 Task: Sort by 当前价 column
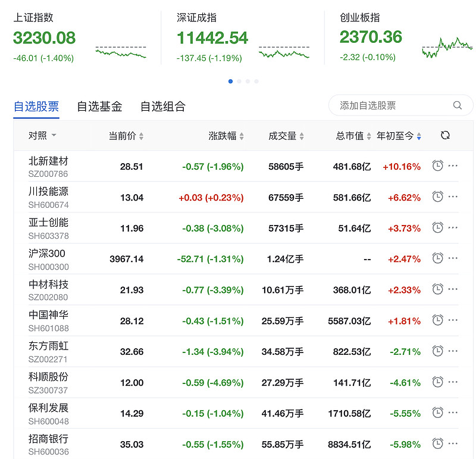point(126,136)
